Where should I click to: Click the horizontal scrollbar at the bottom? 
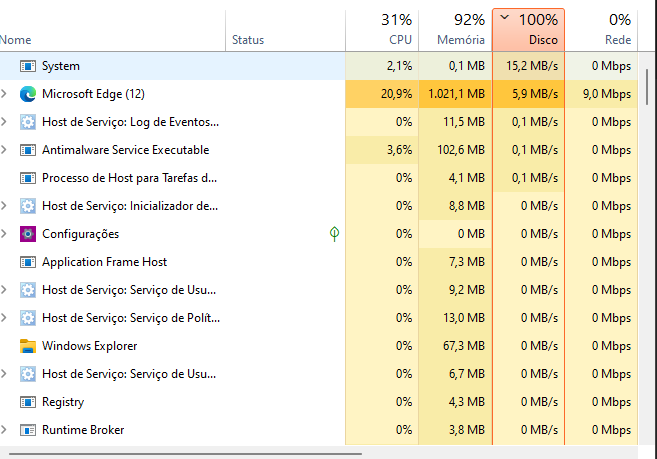click(x=185, y=454)
